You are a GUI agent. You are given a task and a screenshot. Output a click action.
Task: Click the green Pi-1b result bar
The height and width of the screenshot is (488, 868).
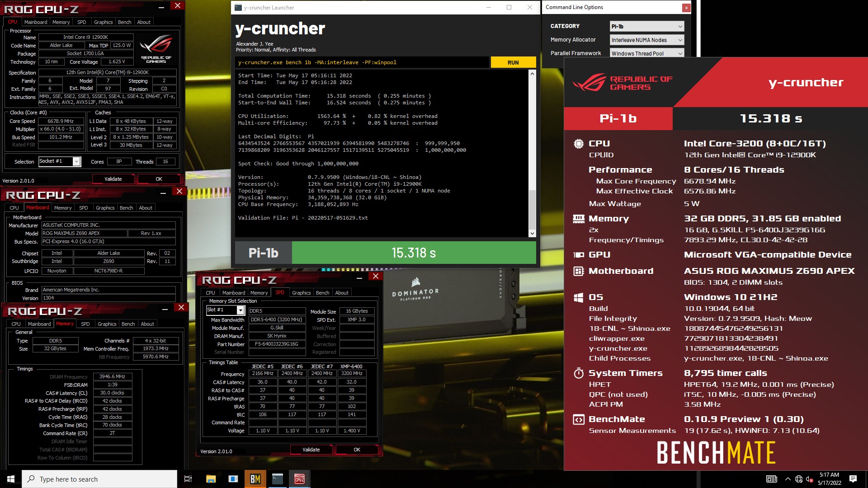tap(414, 253)
